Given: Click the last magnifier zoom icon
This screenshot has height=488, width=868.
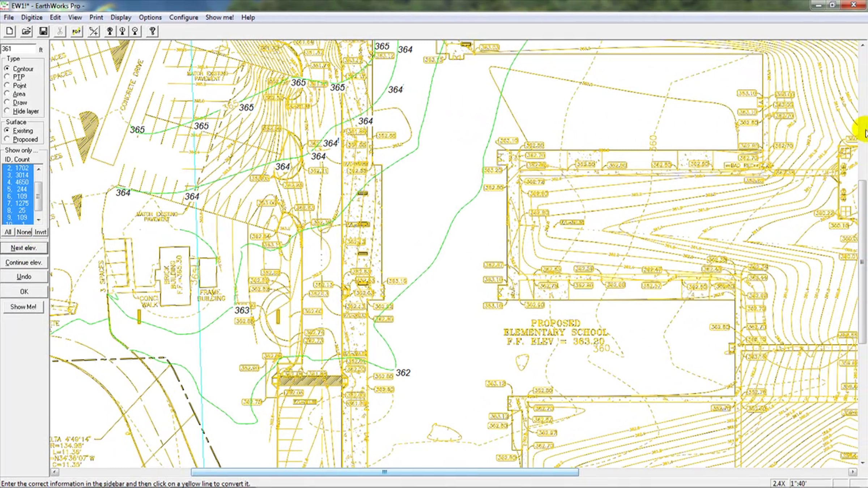Looking at the screenshot, I should coord(135,31).
